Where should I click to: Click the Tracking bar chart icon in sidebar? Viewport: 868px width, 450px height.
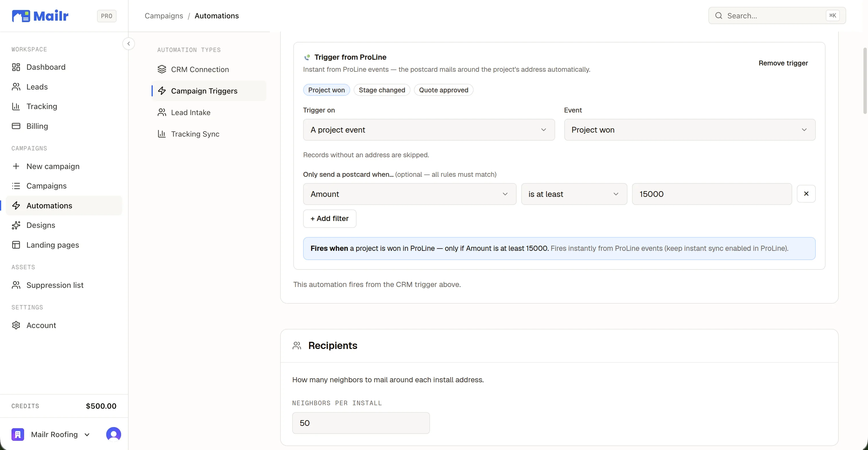tap(16, 106)
